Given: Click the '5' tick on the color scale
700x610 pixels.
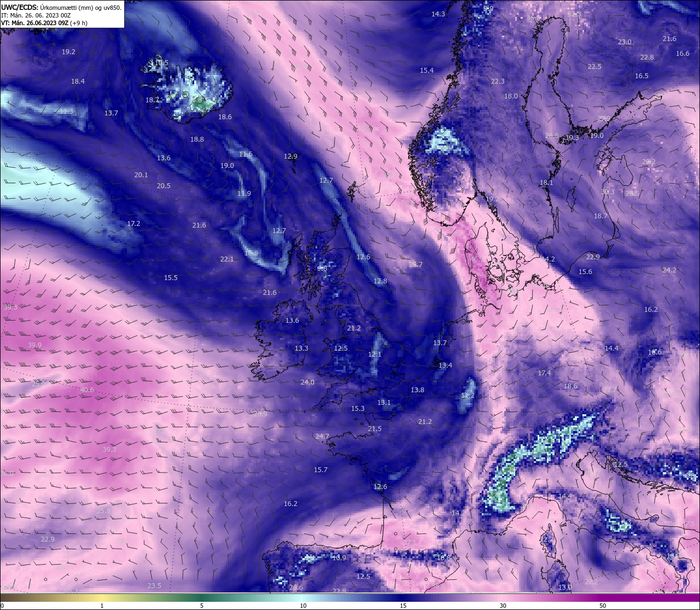Looking at the screenshot, I should pos(202,606).
